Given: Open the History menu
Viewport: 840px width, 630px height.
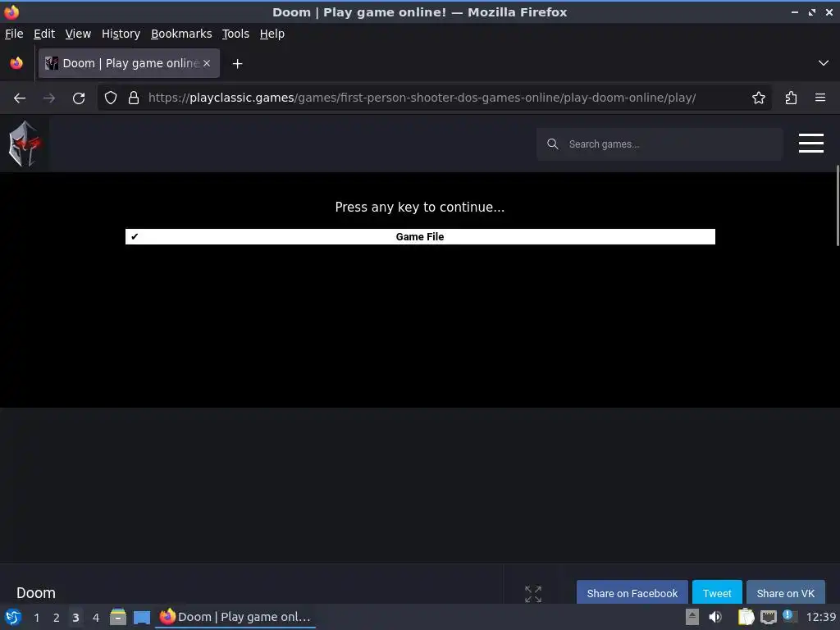Looking at the screenshot, I should click(121, 34).
